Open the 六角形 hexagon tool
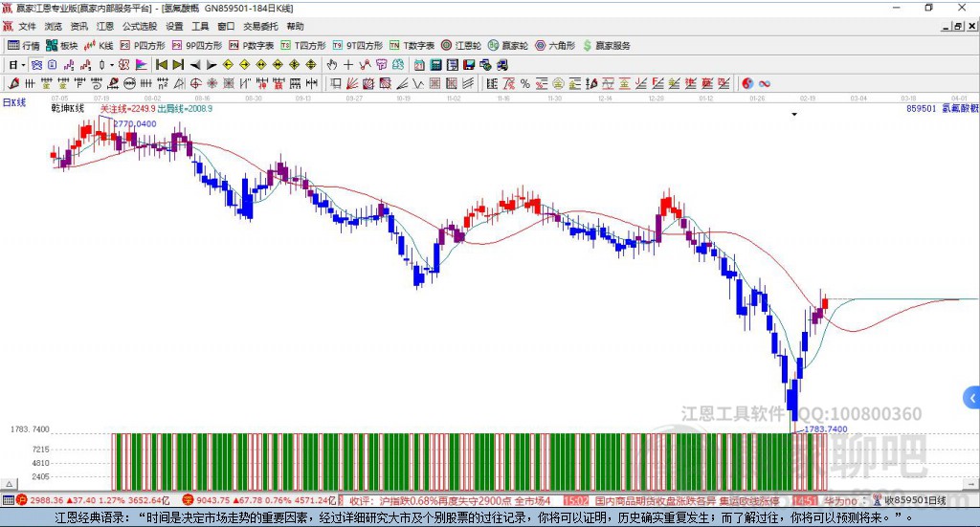The width and height of the screenshot is (980, 527). (555, 45)
